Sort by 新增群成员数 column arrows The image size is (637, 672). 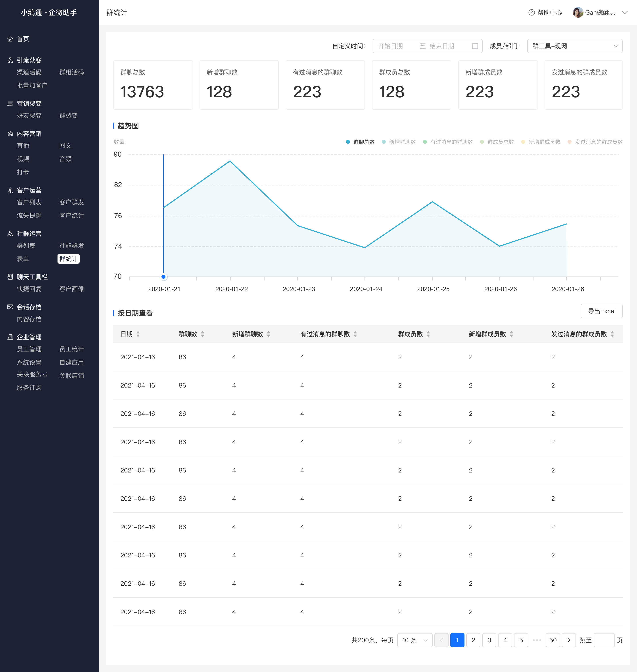pos(511,334)
